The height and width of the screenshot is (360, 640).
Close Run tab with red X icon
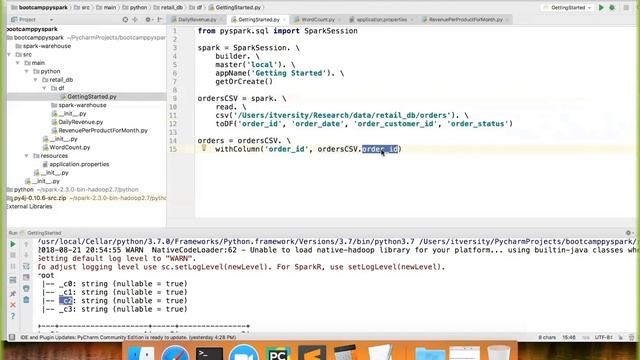tap(13, 305)
